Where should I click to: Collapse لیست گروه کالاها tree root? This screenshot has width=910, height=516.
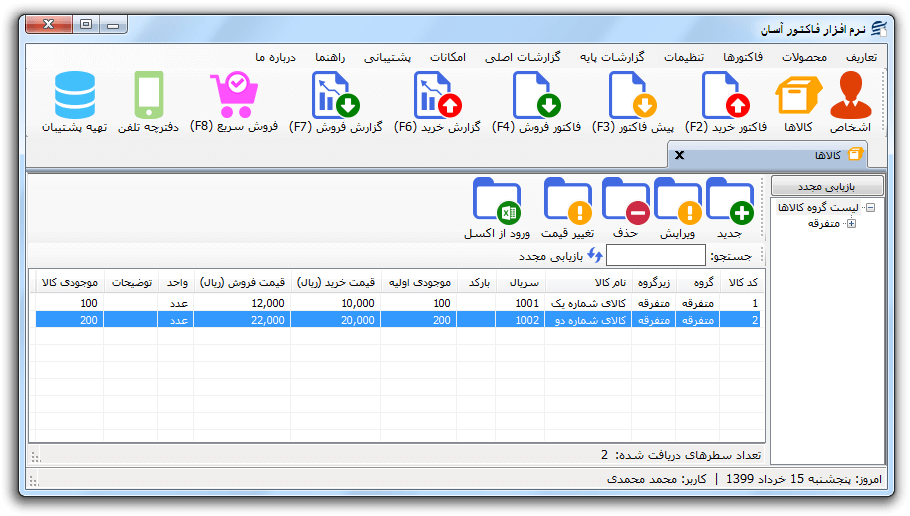871,207
